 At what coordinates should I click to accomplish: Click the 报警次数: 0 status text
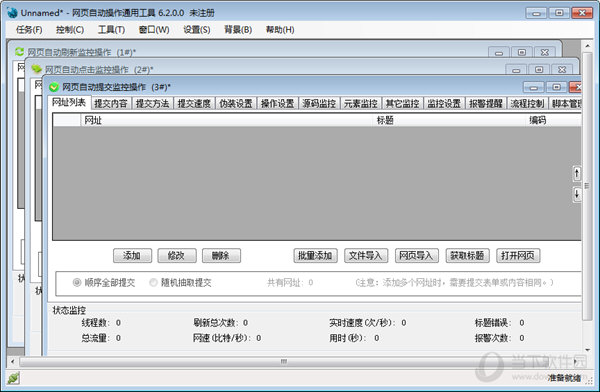499,338
